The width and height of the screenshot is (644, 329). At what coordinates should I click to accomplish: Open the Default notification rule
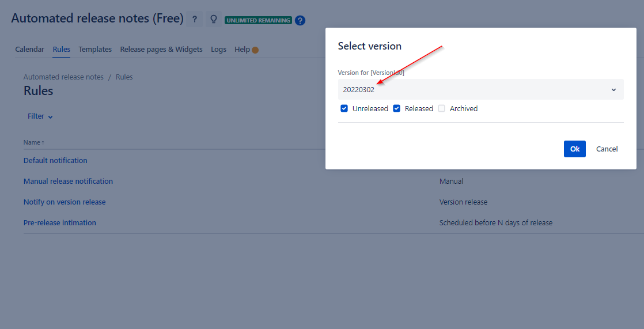(x=55, y=161)
